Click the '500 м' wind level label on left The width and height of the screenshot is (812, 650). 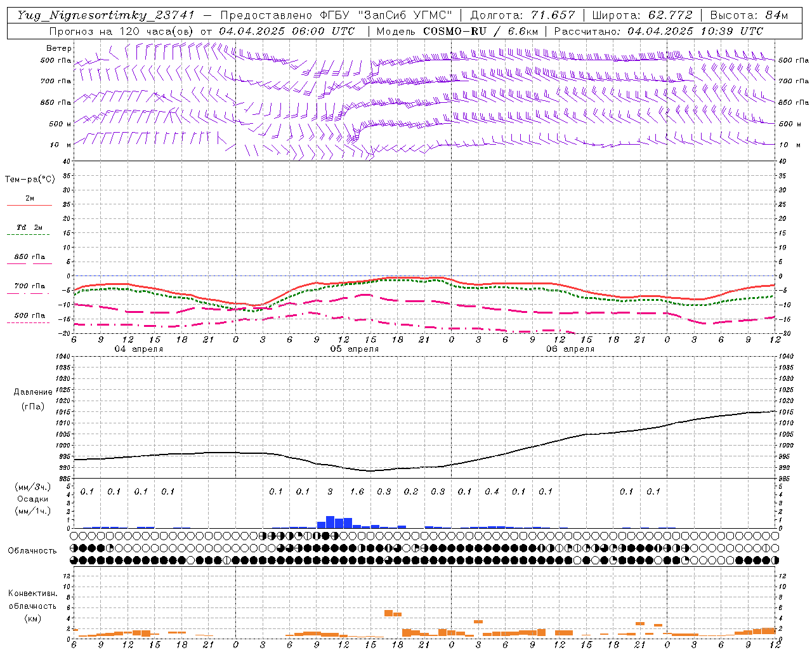[x=61, y=124]
